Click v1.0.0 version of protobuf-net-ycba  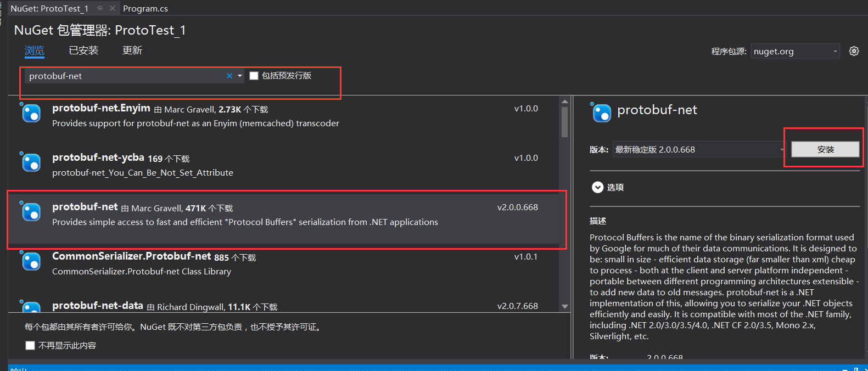526,158
